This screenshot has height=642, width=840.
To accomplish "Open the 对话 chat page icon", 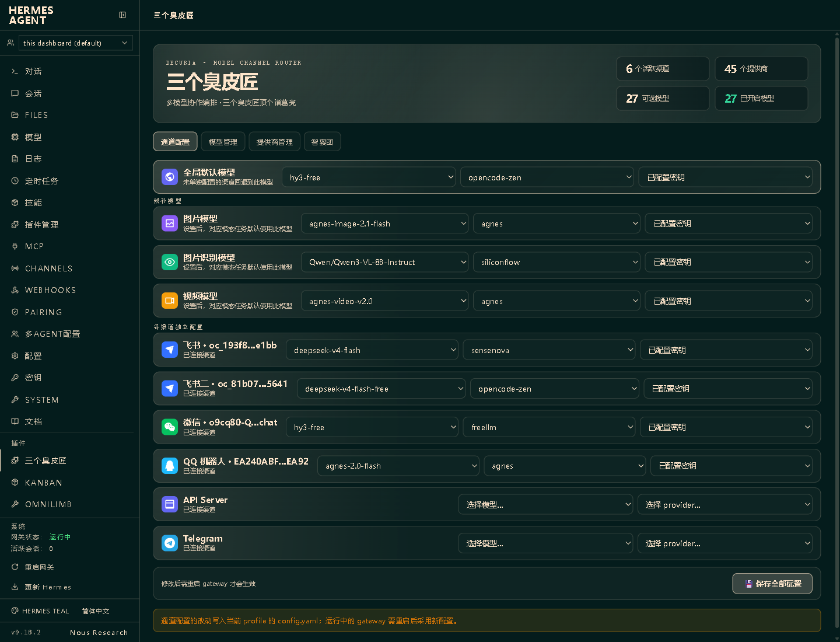I will coord(15,71).
